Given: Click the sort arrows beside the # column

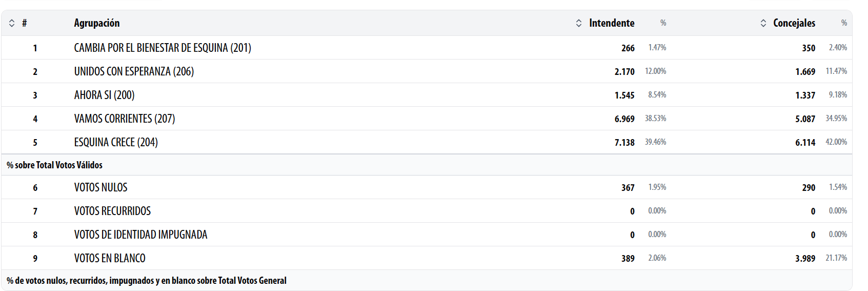Looking at the screenshot, I should [12, 23].
